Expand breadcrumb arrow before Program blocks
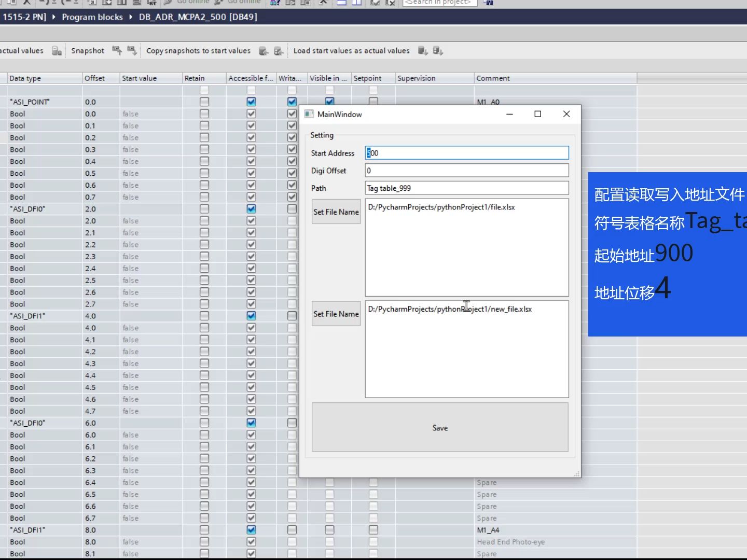747x560 pixels. [53, 17]
